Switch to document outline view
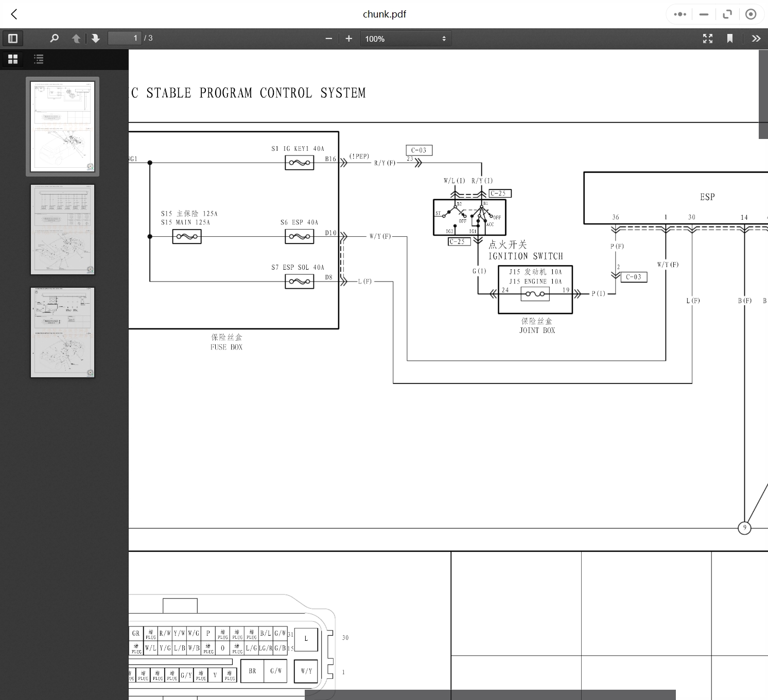 pos(39,59)
